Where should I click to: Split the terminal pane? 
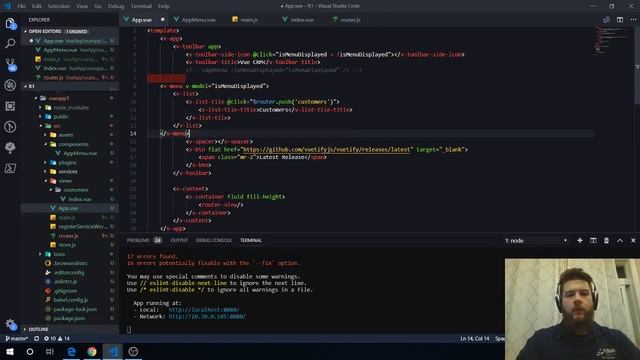click(x=593, y=240)
